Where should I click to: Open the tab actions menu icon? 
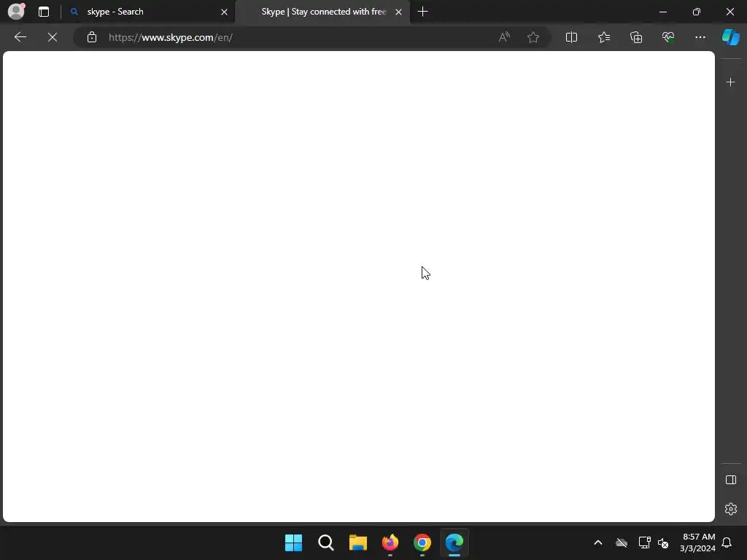coord(44,12)
